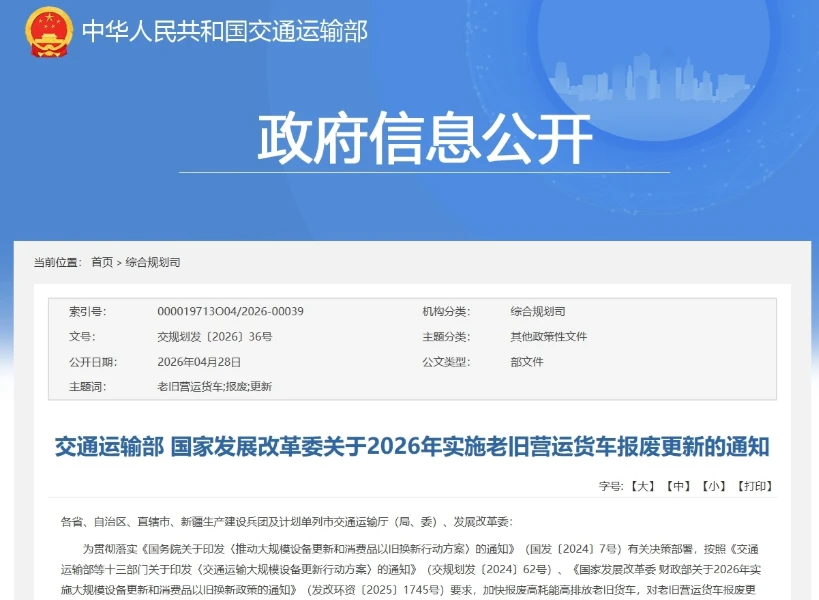Click the keywords 老旧营运货车;报废;更新
819x600 pixels.
click(x=214, y=386)
